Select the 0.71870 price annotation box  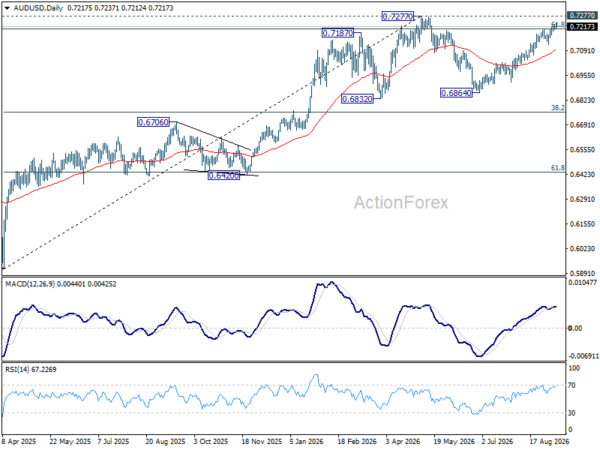338,33
